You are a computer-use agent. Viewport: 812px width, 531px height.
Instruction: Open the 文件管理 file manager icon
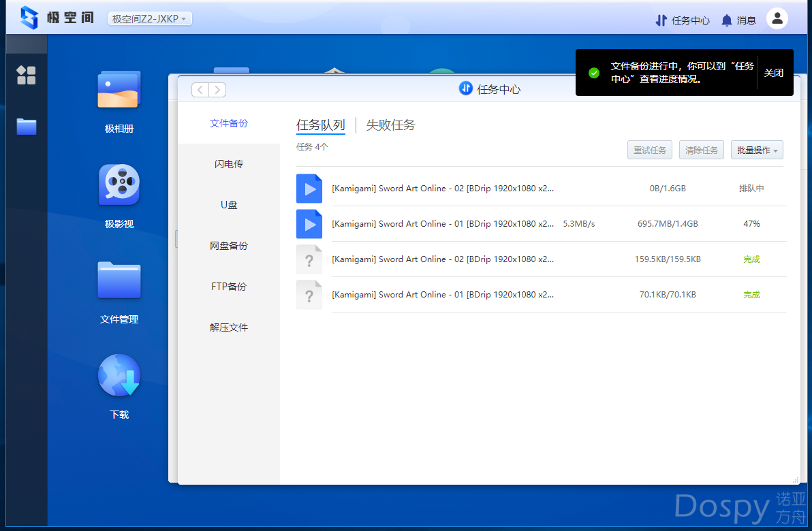(x=119, y=280)
